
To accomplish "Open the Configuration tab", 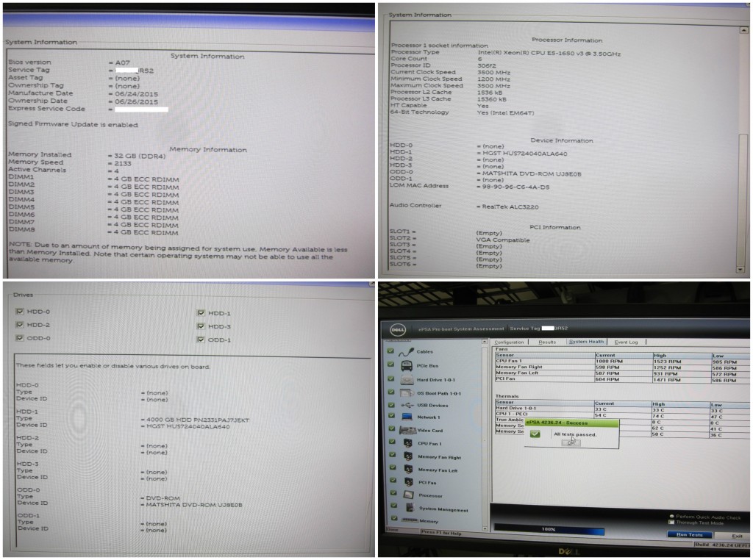I will [x=509, y=342].
